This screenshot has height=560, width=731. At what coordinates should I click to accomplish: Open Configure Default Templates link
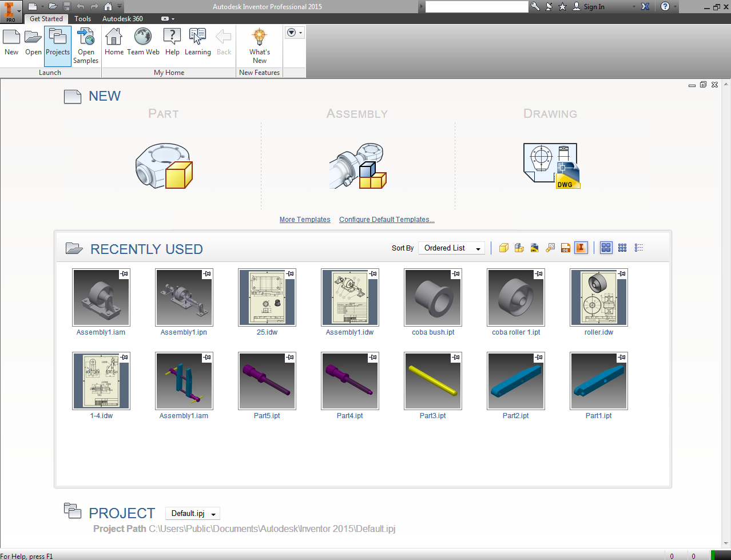(386, 219)
